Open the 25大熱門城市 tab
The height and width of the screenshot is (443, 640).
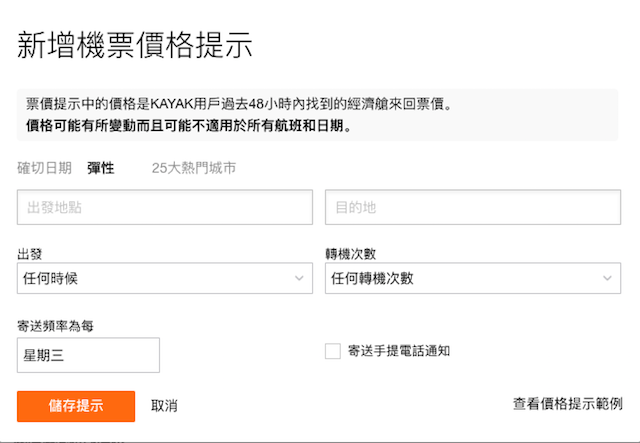[x=194, y=168]
